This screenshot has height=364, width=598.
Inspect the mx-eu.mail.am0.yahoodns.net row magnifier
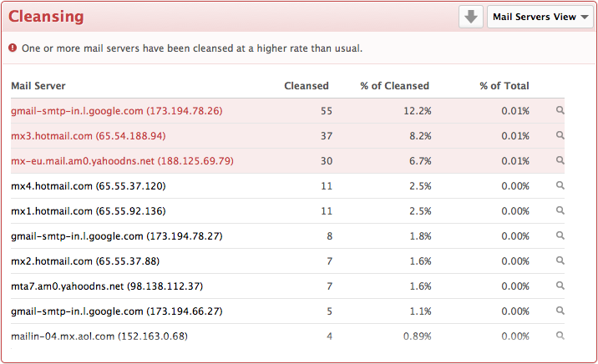coord(560,160)
